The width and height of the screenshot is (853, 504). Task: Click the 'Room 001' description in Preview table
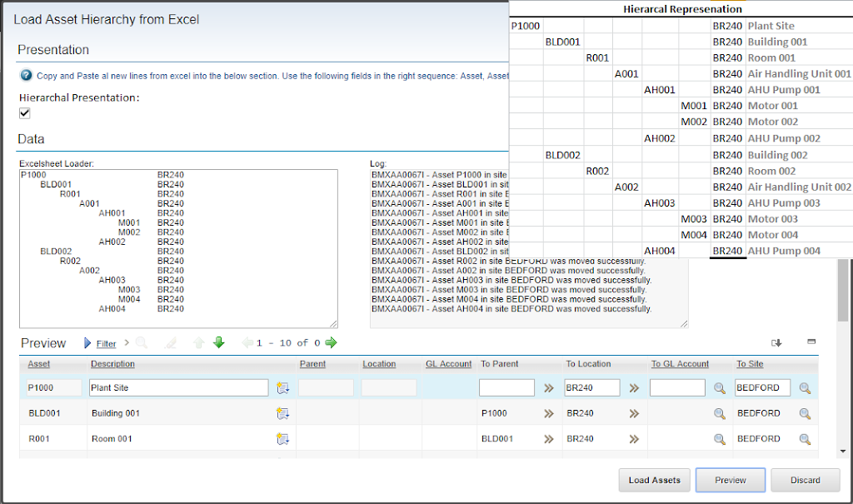[x=112, y=439]
